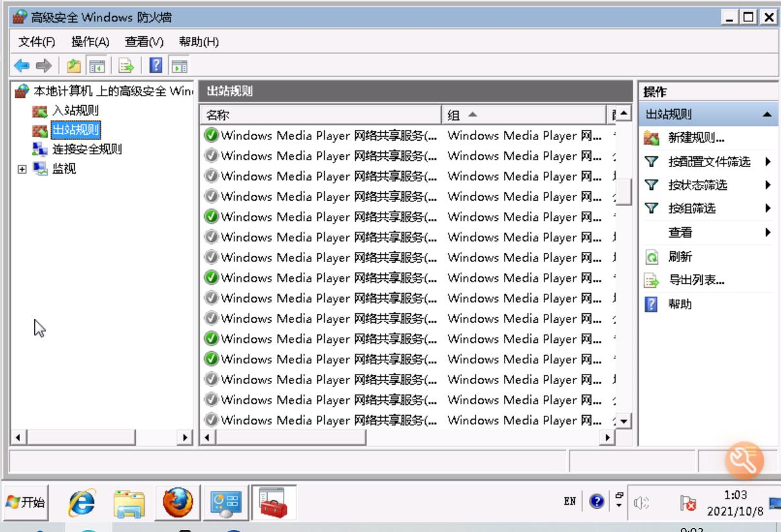Screen dimensions: 781x532
Task: Open the 帮助(H) menu
Action: pos(199,42)
